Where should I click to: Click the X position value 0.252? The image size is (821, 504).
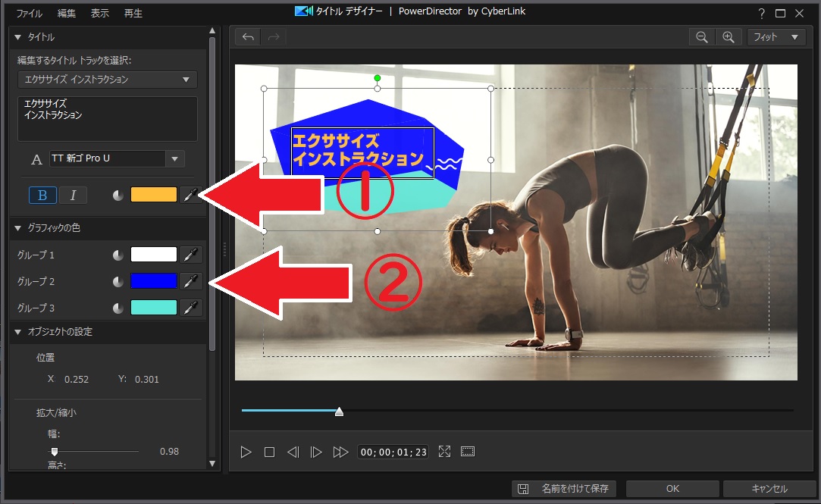(77, 380)
